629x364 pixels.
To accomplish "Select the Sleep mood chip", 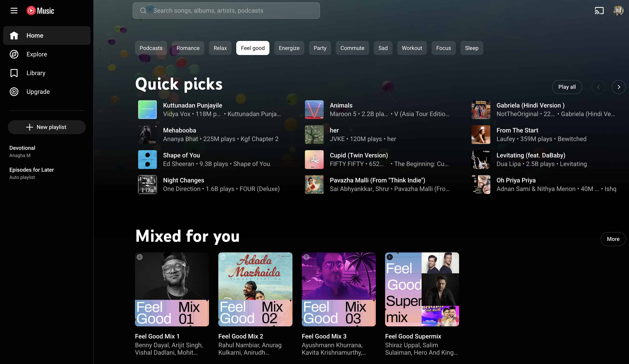I will coord(472,48).
